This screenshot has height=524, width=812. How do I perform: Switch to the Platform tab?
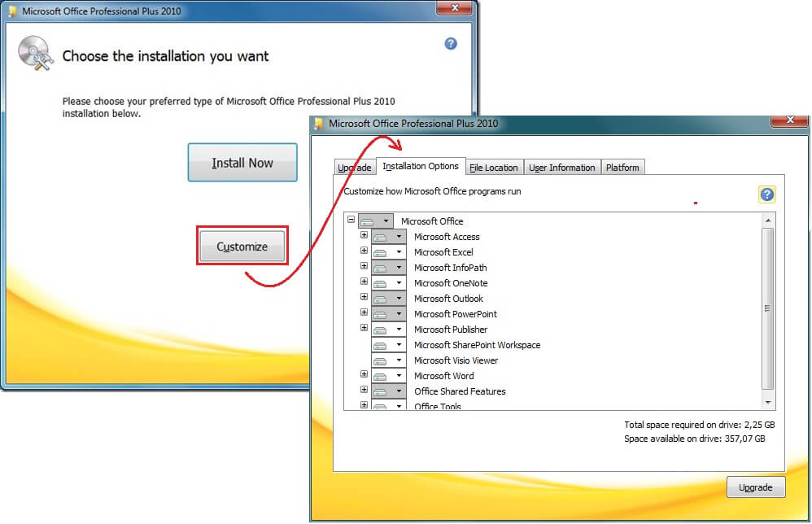tap(622, 168)
